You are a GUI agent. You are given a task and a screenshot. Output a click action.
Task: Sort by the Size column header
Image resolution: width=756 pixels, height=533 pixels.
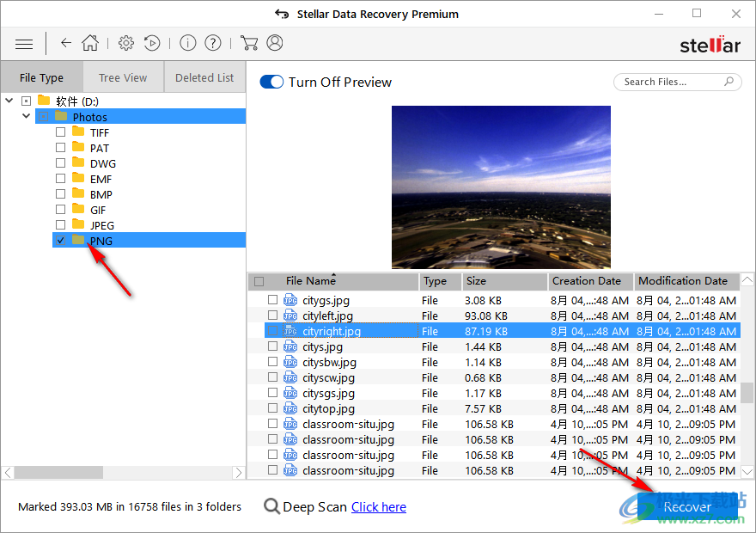(504, 281)
